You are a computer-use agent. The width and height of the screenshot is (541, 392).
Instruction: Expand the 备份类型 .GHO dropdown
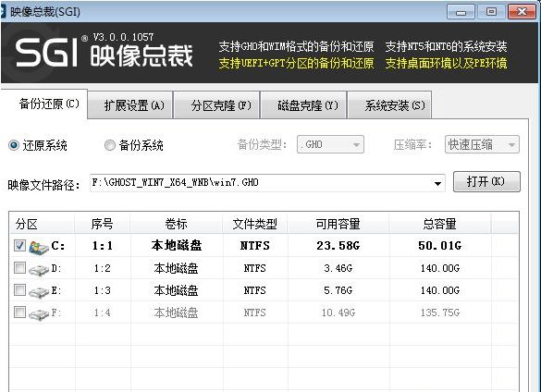(x=330, y=144)
